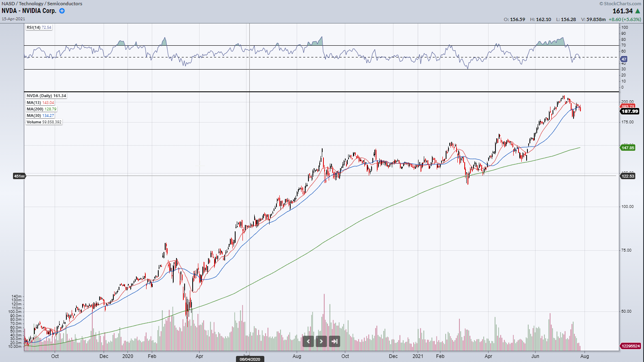
Task: Click the 06/04/2020 crosshair date marker
Action: pos(250,359)
